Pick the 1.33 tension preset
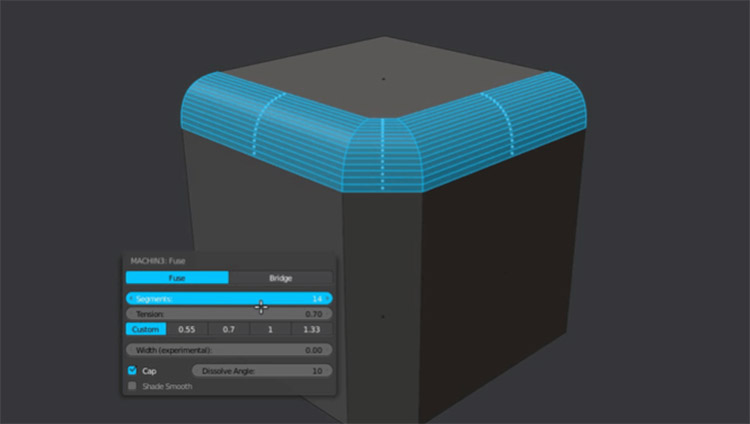750x424 pixels. coord(311,329)
